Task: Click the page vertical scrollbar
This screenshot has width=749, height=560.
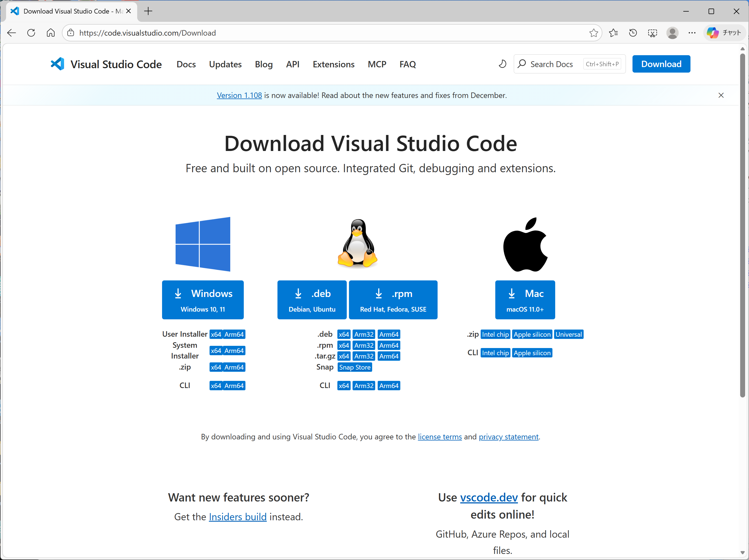Action: [x=742, y=224]
